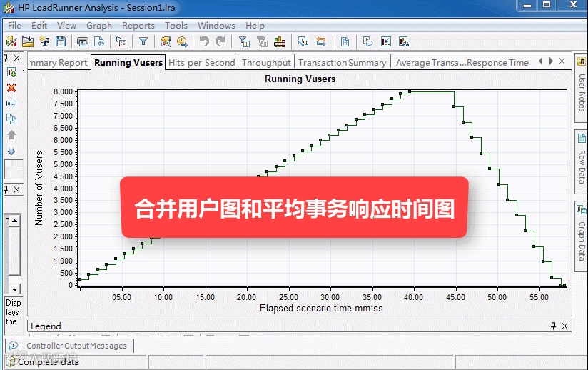Click the Number of Vusers axis label
This screenshot has width=588, height=370.
click(39, 189)
